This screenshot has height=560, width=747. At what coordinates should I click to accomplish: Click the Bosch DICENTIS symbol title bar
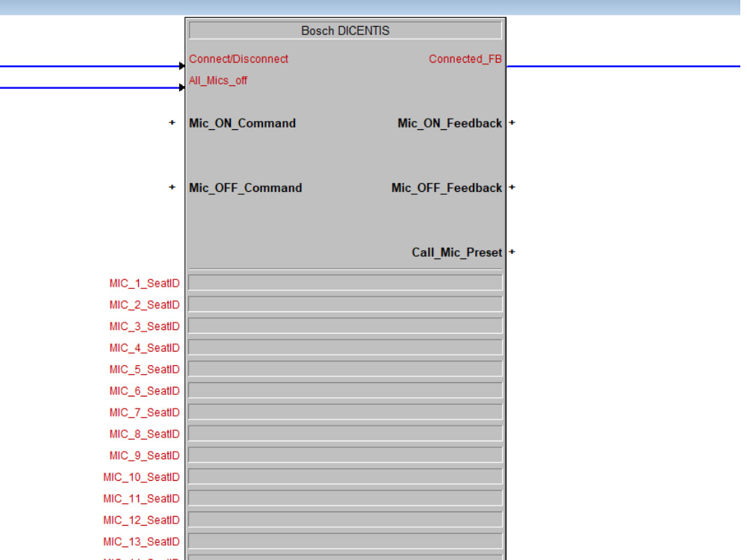coord(345,30)
